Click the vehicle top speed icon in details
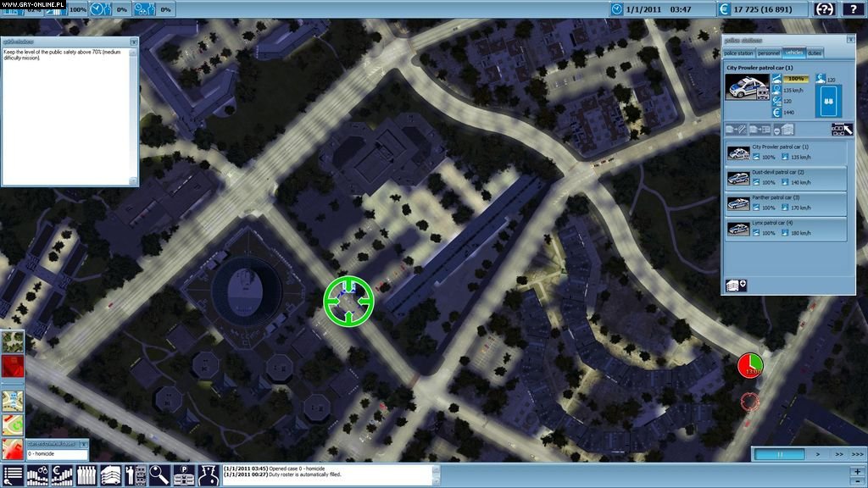 click(776, 90)
